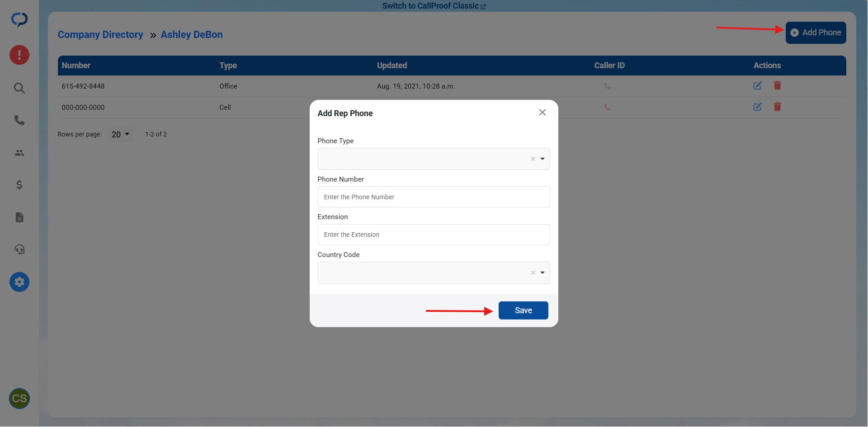Sort by Type column header
868x427 pixels.
[228, 66]
